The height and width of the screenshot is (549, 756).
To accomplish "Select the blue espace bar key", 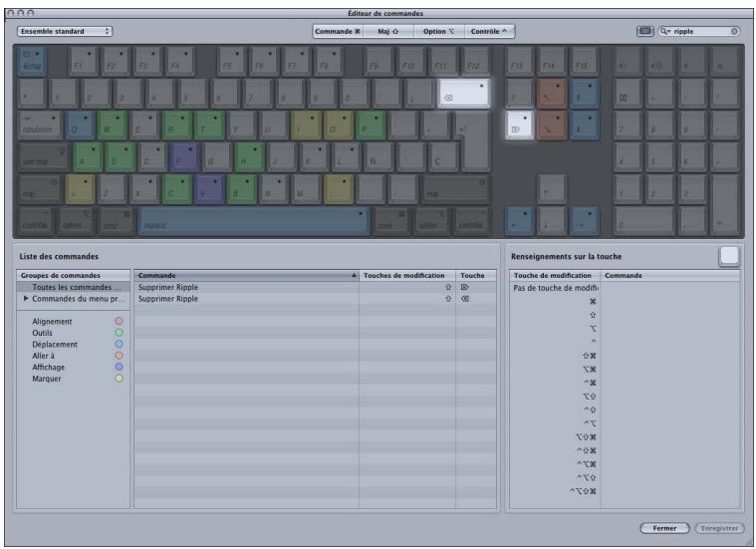I will click(254, 221).
